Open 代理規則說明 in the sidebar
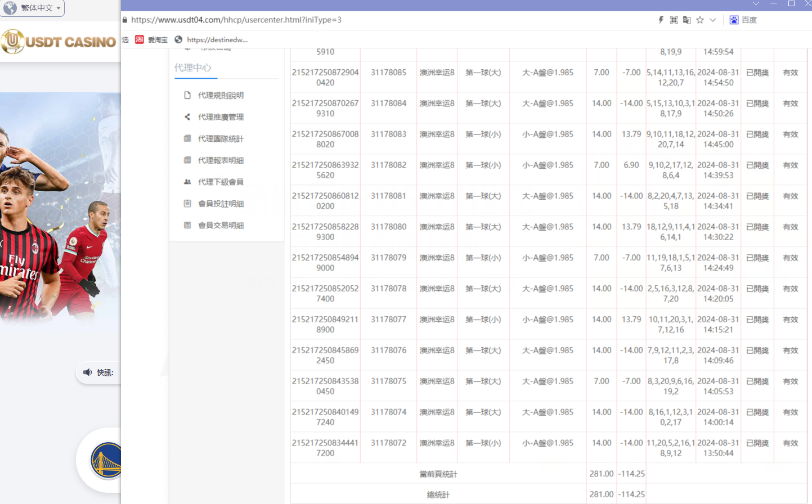Screen dimensions: 812x504 [221, 96]
